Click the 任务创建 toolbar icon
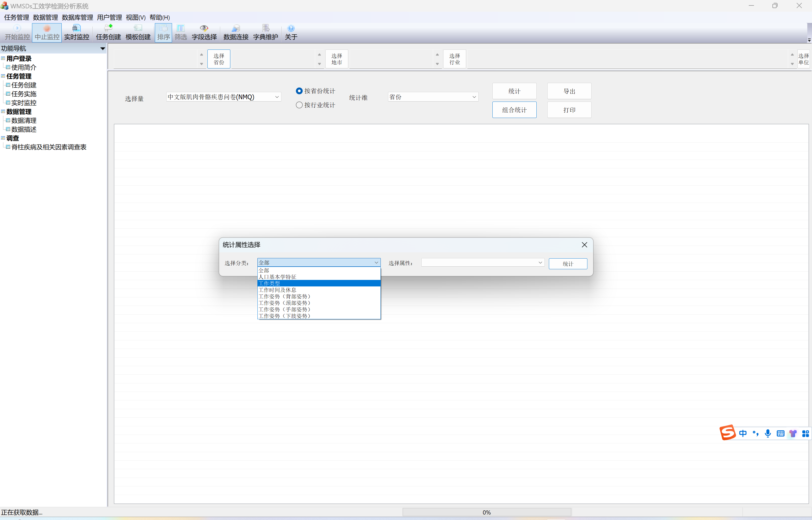The height and width of the screenshot is (520, 812). click(108, 33)
